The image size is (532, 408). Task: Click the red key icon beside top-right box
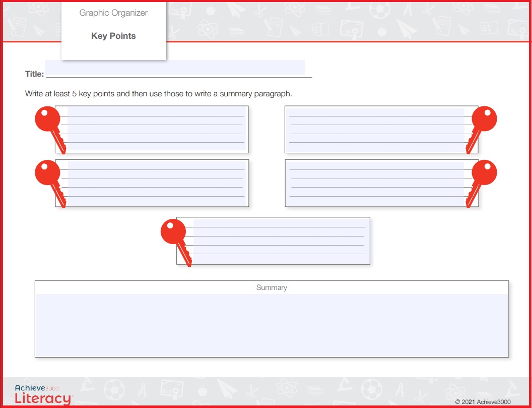tap(481, 130)
